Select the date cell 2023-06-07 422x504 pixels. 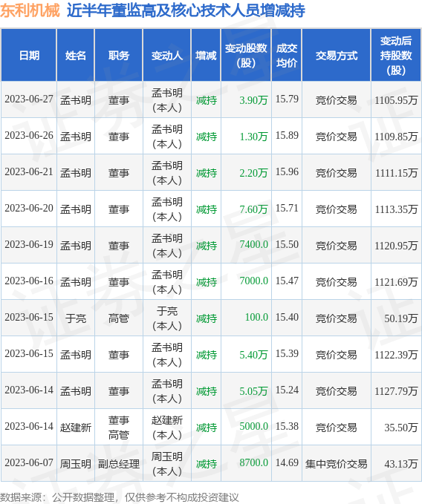[x=29, y=463]
